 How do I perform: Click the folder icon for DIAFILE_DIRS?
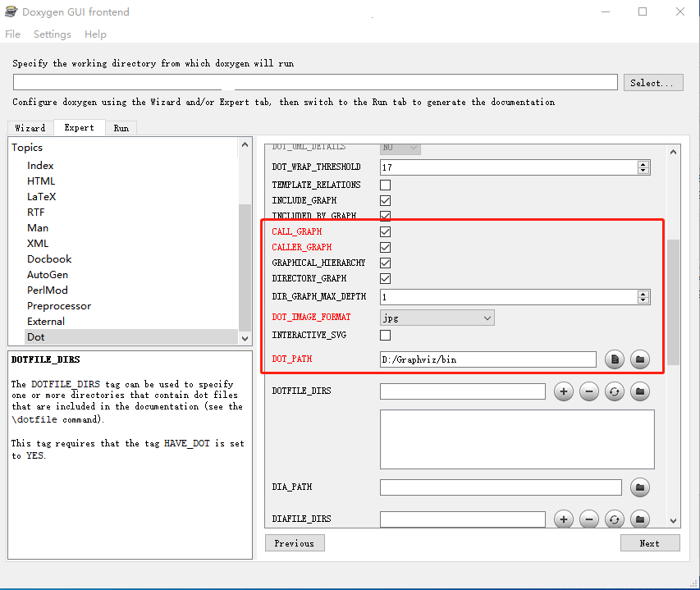pos(640,519)
